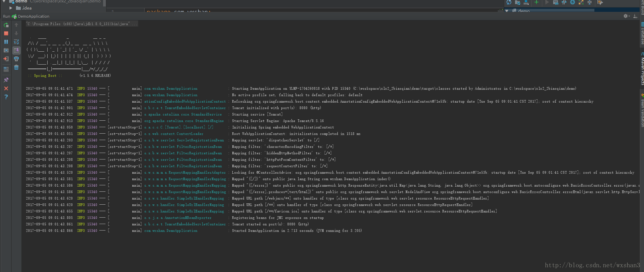Click RequestMappingHandlerAdapter logger in console

point(185,172)
